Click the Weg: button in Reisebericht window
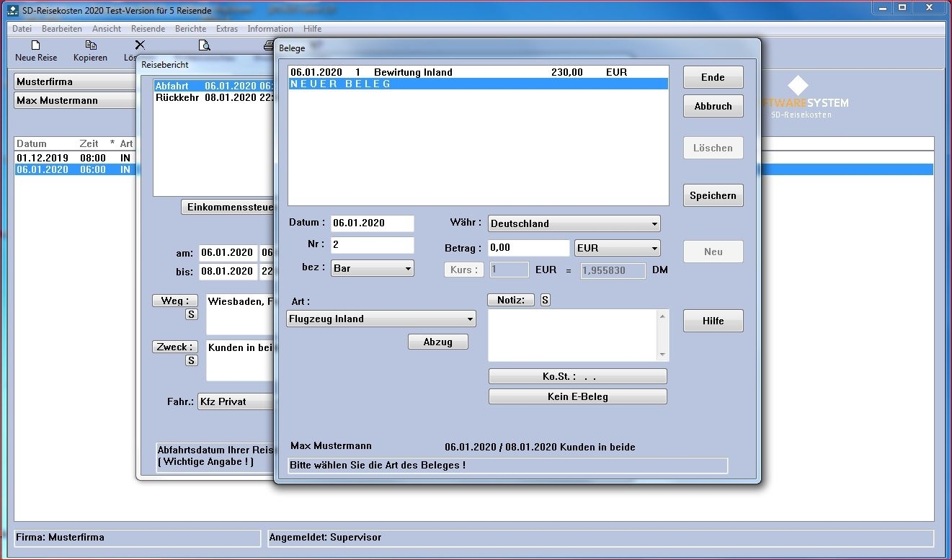The width and height of the screenshot is (952, 560). 175,301
